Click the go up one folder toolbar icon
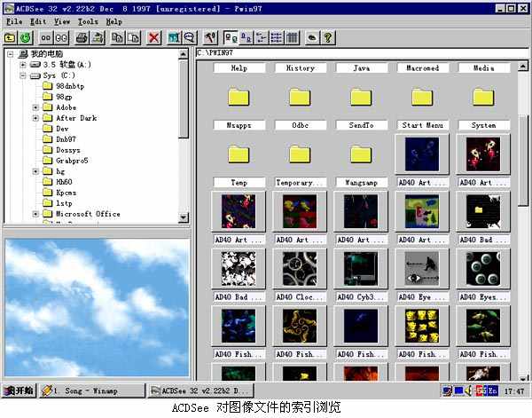The height and width of the screenshot is (418, 532). click(10, 38)
